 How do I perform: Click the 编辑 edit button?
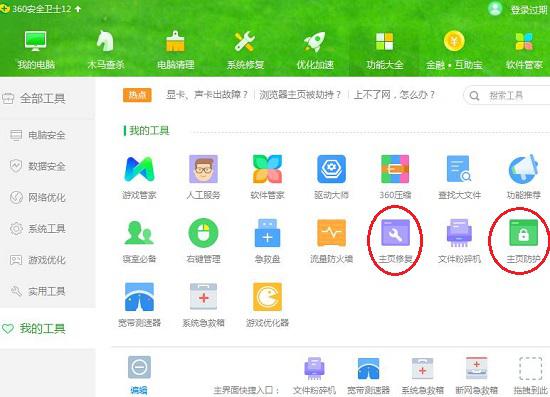pyautogui.click(x=139, y=375)
